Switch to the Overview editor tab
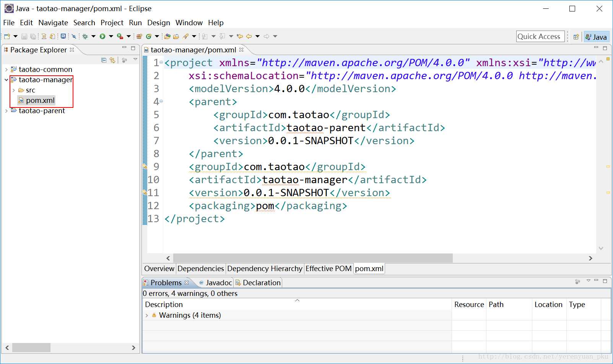The height and width of the screenshot is (364, 613). tap(159, 268)
